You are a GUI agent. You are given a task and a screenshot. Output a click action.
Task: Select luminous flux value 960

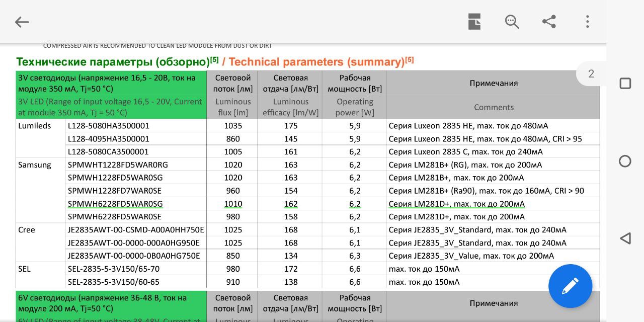coord(233,191)
